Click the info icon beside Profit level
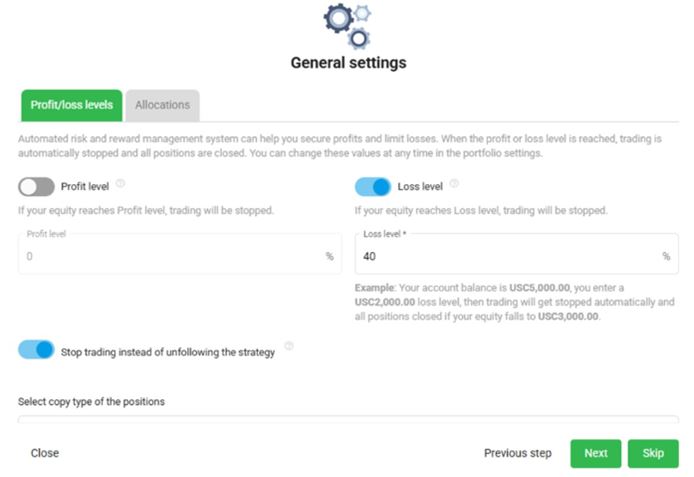Screen dimensions: 694x477 coord(120,184)
